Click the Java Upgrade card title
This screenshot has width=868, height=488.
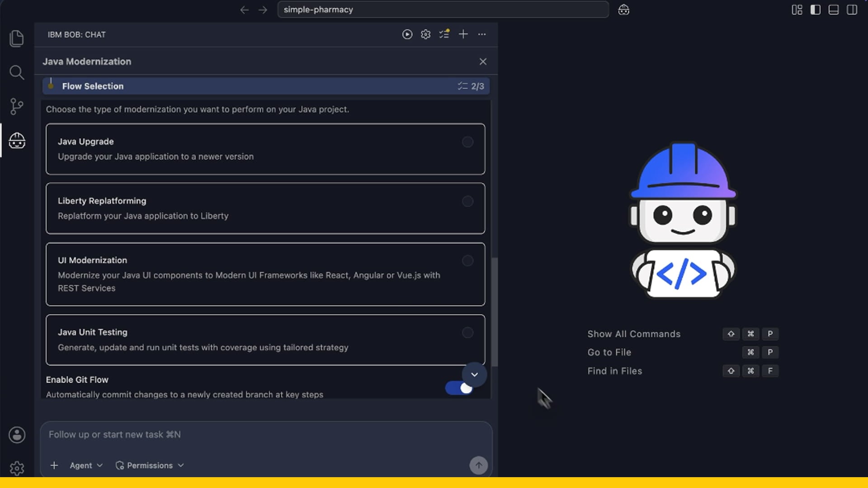pyautogui.click(x=85, y=141)
